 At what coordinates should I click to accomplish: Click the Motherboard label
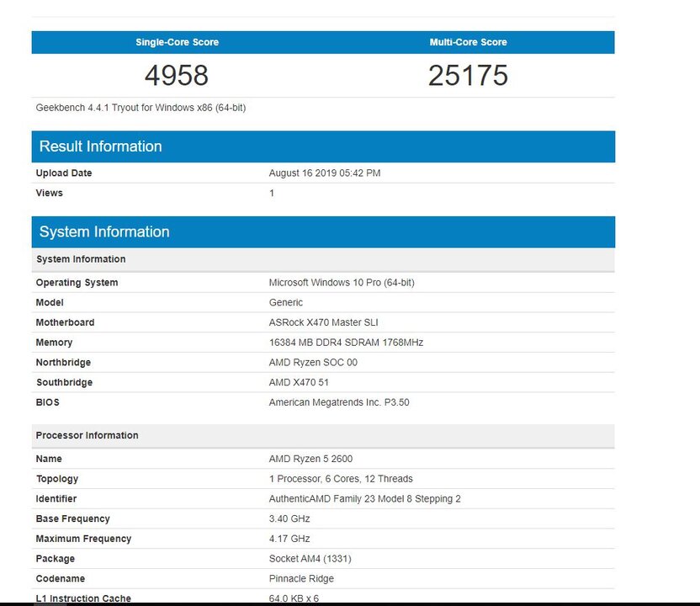click(x=65, y=322)
